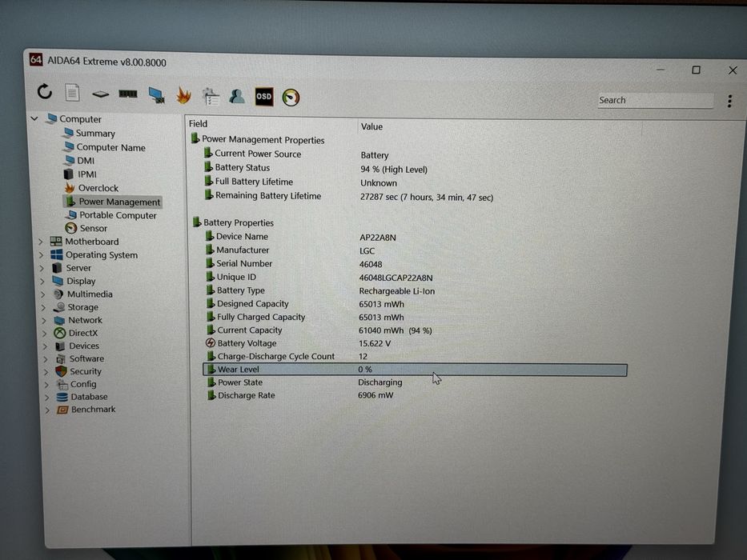This screenshot has width=747, height=560.
Task: Open the disk benchmark toolbar icon
Action: coord(100,94)
